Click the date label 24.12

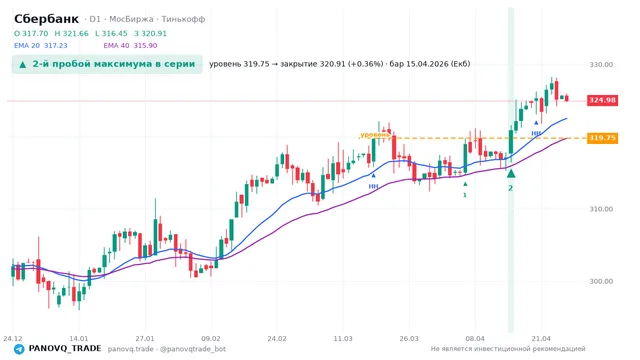13,338
